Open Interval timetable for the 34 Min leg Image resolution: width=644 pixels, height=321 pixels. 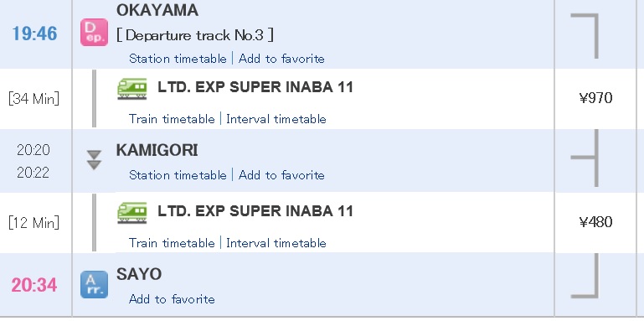[276, 119]
